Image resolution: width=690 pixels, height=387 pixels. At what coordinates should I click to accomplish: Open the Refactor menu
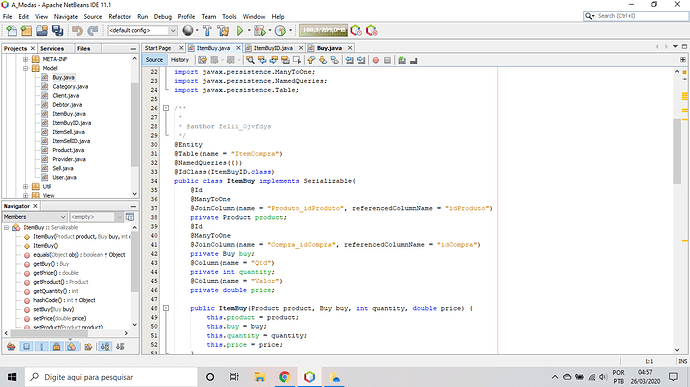(x=120, y=17)
